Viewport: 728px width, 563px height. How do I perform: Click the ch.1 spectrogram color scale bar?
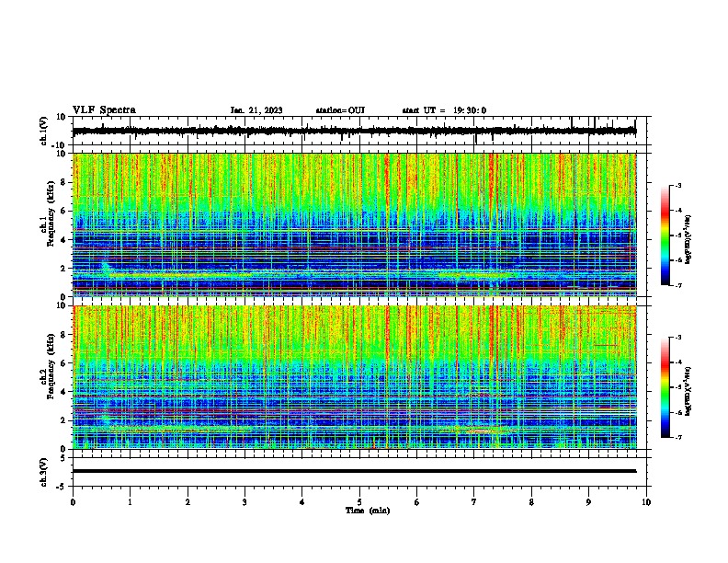click(x=665, y=236)
